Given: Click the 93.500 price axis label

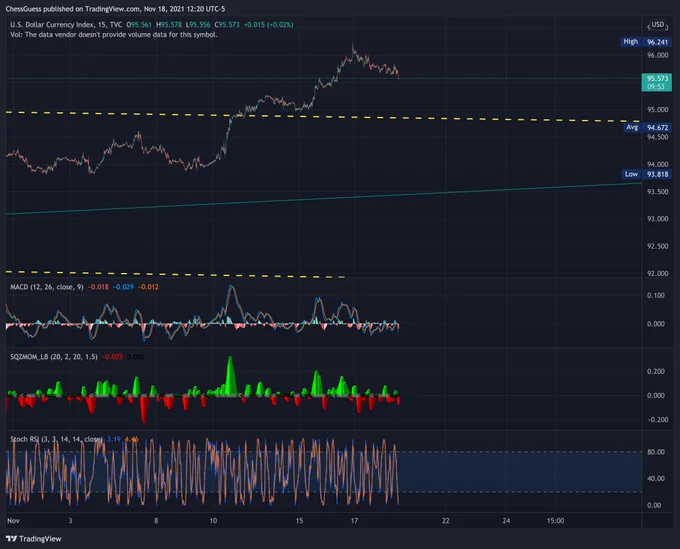Looking at the screenshot, I should coord(657,192).
